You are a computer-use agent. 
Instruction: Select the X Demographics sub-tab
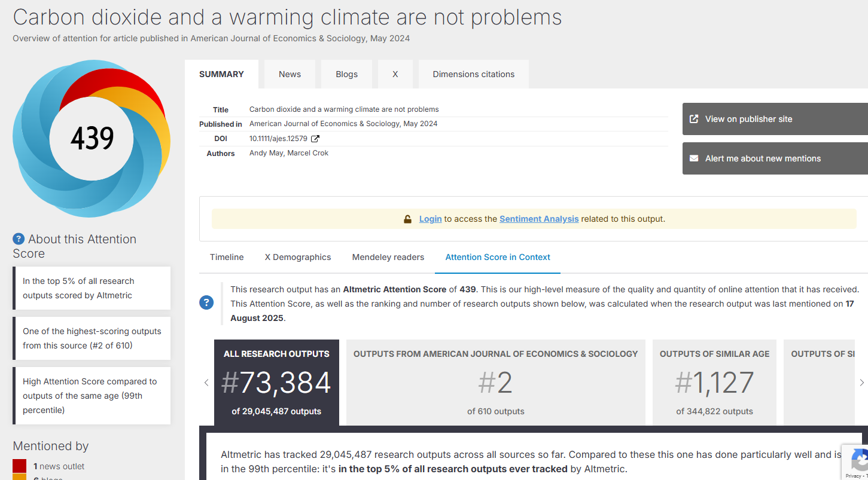298,257
